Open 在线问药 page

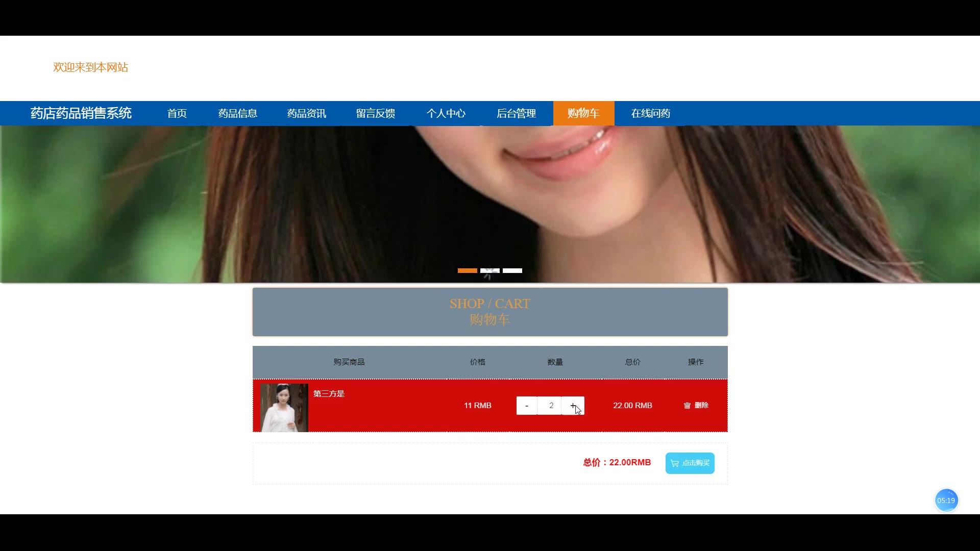point(651,113)
